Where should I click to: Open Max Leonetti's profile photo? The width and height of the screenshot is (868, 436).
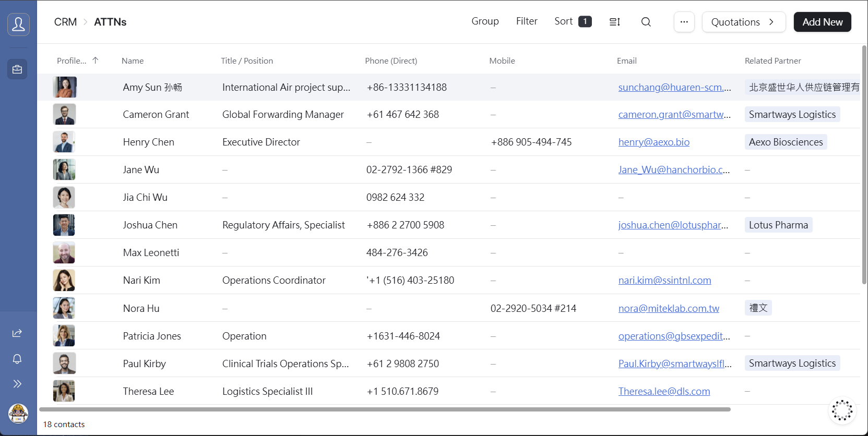click(64, 252)
